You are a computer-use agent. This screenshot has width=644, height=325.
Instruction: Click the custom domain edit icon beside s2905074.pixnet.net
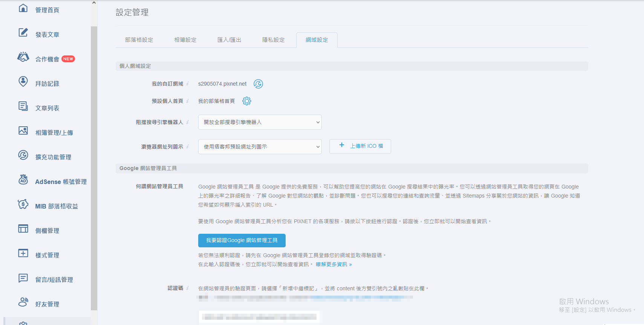pos(258,84)
